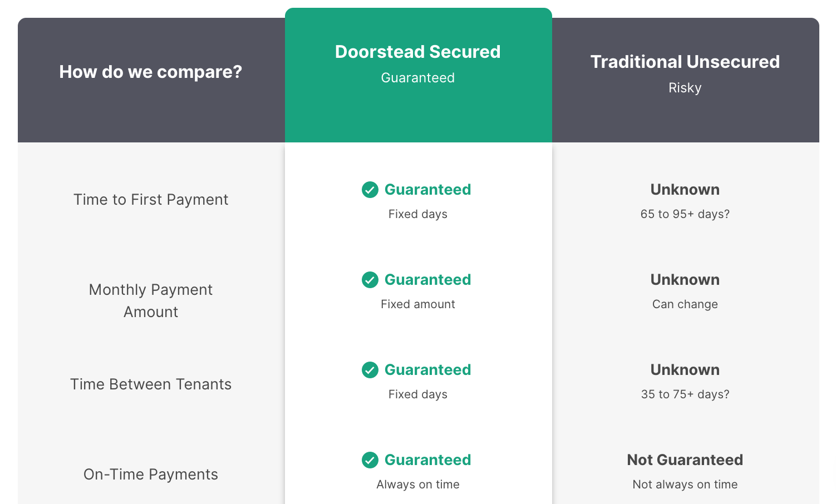Click the bold "Not Guaranteed" label

tap(685, 460)
